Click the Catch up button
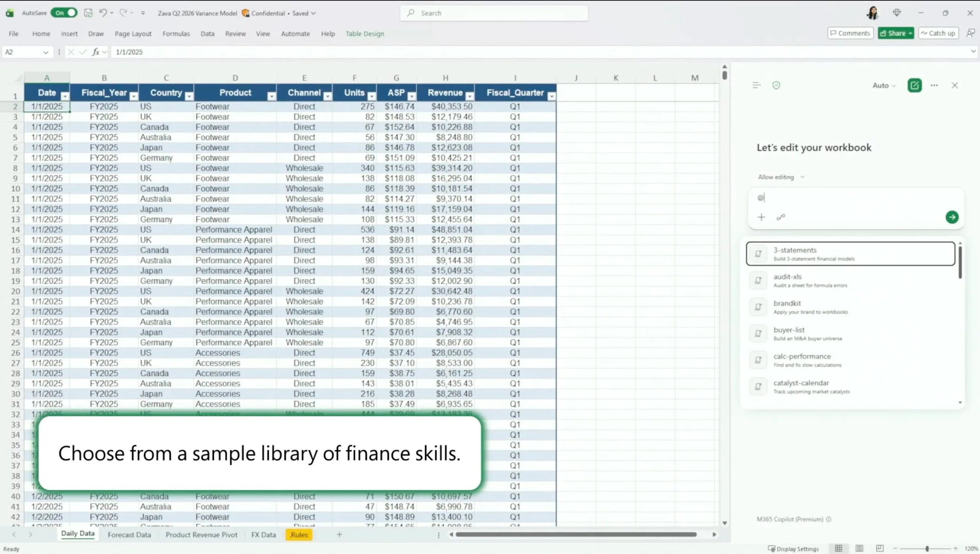This screenshot has width=980, height=554. tap(938, 33)
